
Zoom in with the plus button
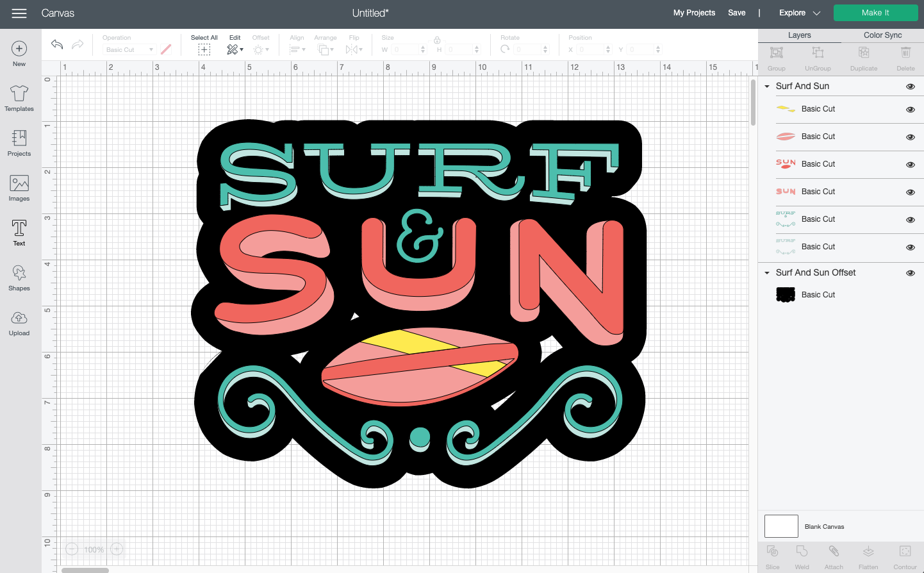tap(117, 549)
